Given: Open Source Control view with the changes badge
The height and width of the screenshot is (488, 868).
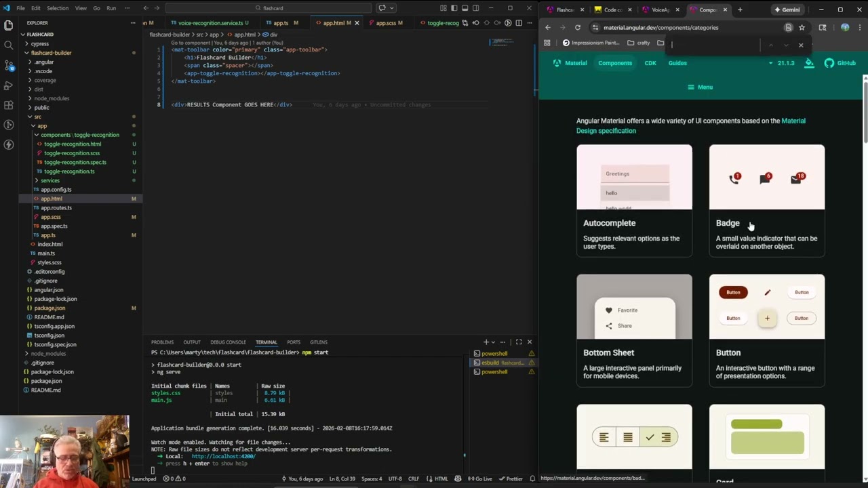Looking at the screenshot, I should pyautogui.click(x=8, y=65).
